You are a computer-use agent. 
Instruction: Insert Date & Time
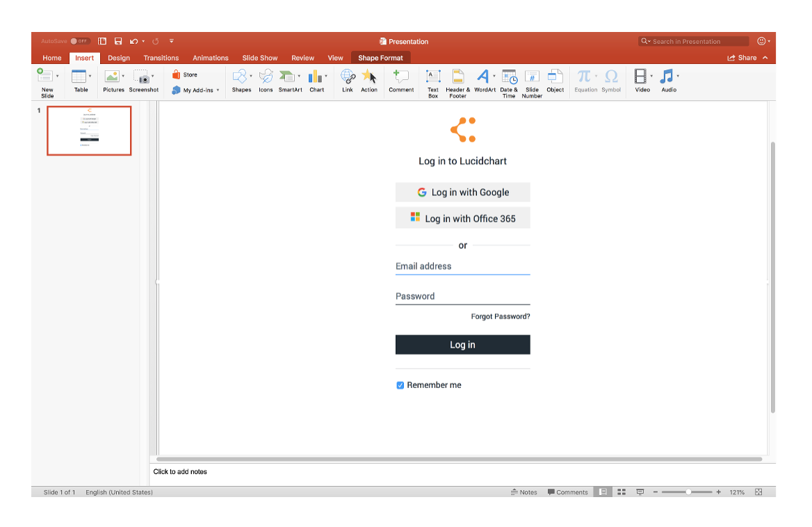pos(509,76)
